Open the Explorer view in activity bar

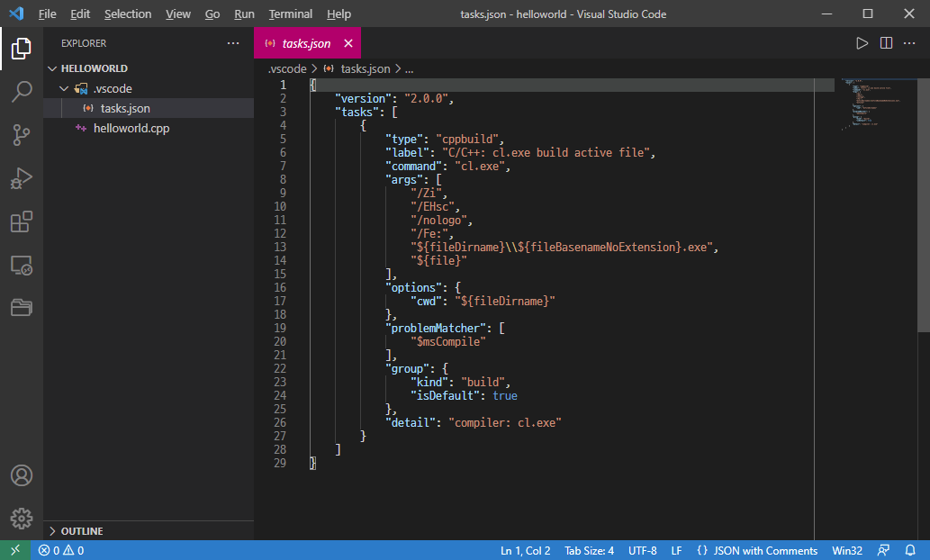tap(22, 49)
